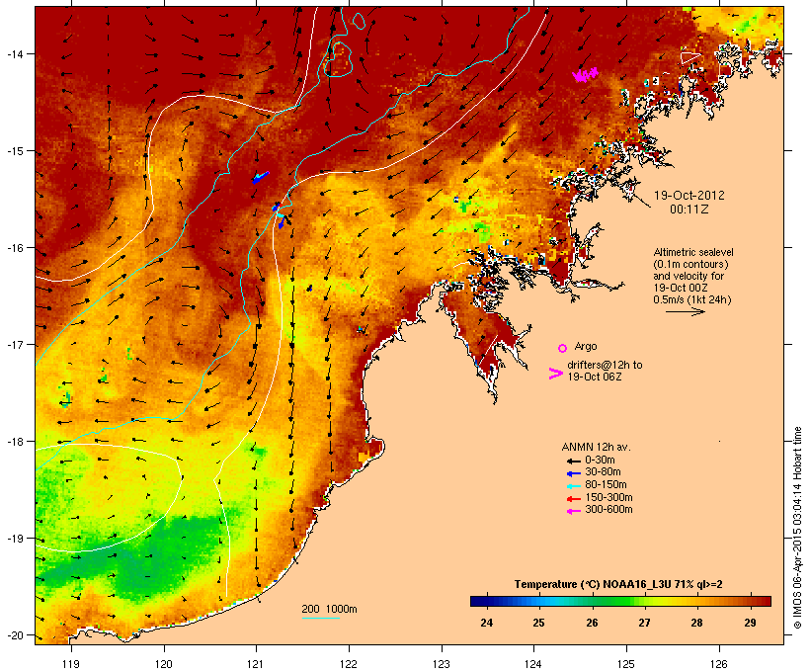This screenshot has height=672, width=810.
Task: Click the 0-30m depth label
Action: tap(600, 461)
